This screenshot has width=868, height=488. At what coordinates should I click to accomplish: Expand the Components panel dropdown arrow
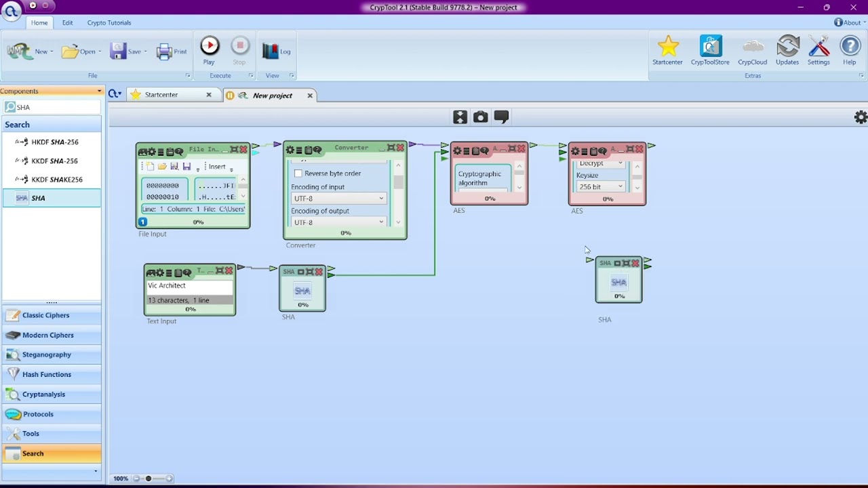[x=99, y=91]
